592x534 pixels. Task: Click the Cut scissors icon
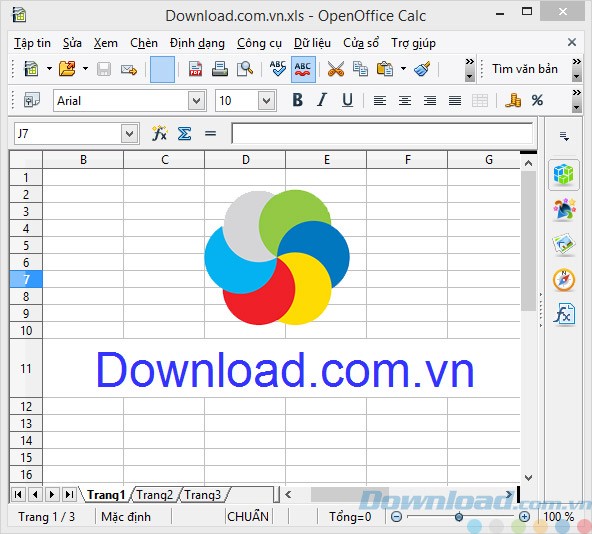(336, 69)
